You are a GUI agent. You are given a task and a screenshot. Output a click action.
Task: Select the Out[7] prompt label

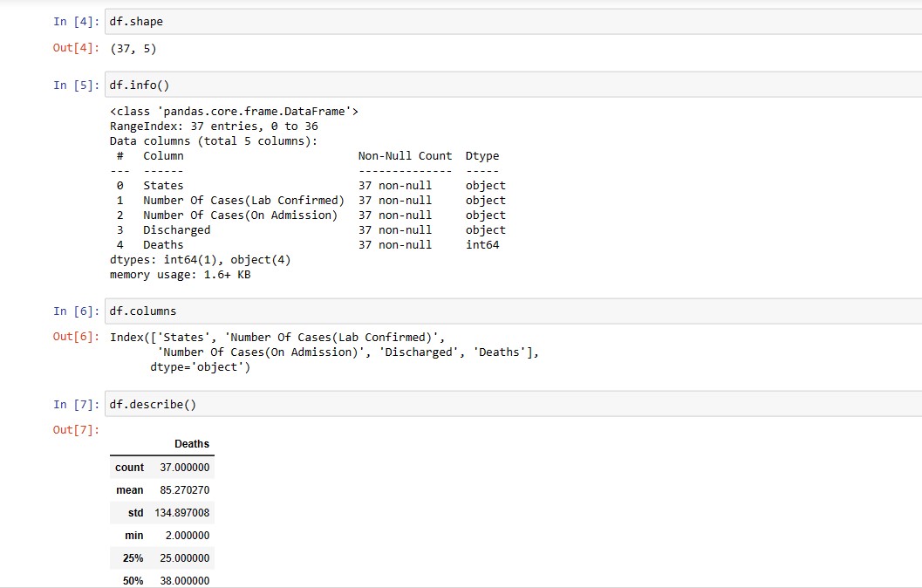point(77,430)
